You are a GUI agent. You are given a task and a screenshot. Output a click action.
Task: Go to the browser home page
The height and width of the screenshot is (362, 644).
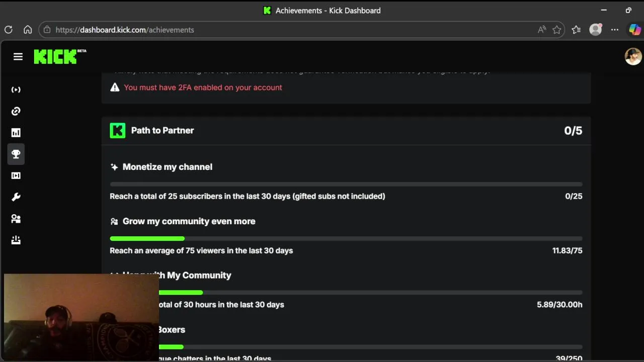pyautogui.click(x=28, y=30)
